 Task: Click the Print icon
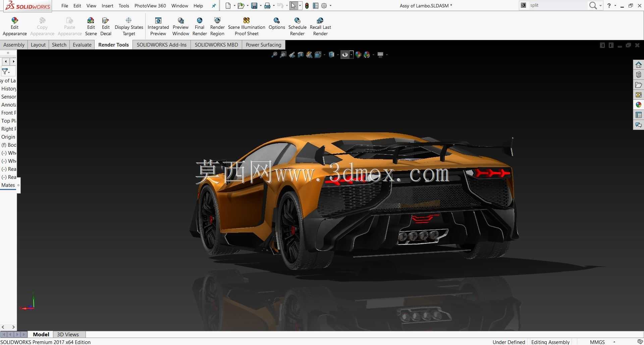(x=267, y=6)
